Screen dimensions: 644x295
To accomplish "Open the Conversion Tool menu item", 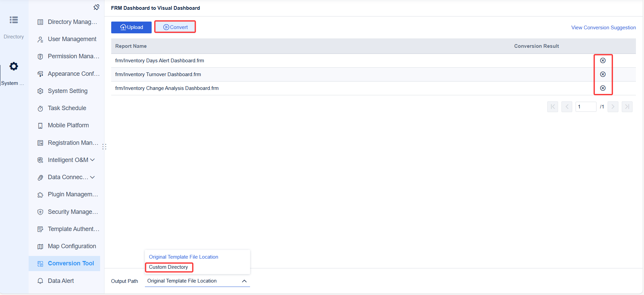I will (64, 264).
